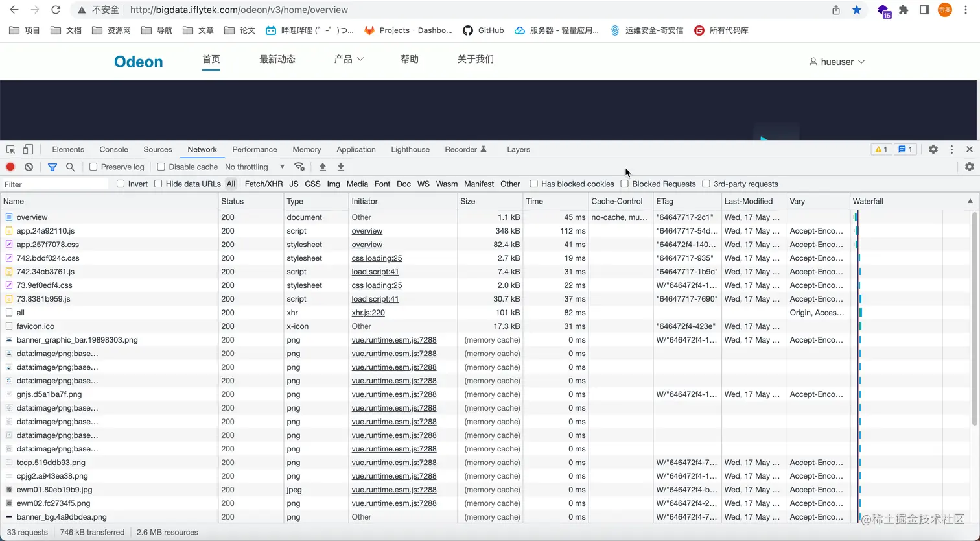Open network settings gear icon
Image resolution: width=980 pixels, height=541 pixels.
pyautogui.click(x=969, y=167)
